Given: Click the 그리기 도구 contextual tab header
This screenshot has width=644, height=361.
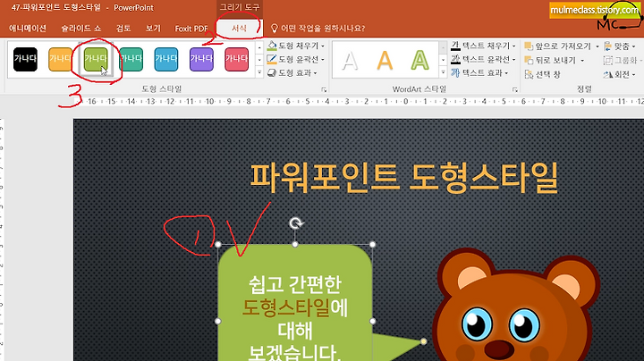Looking at the screenshot, I should (x=240, y=7).
